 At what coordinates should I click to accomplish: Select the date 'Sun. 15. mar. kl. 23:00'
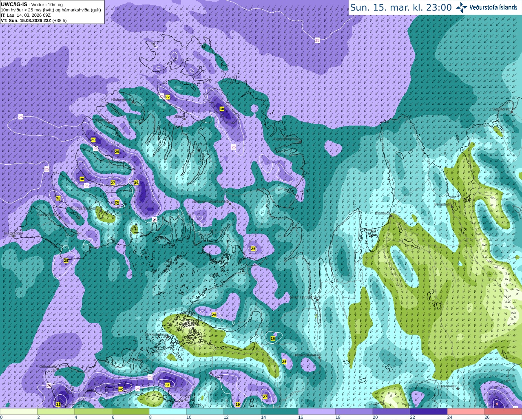(x=401, y=7)
